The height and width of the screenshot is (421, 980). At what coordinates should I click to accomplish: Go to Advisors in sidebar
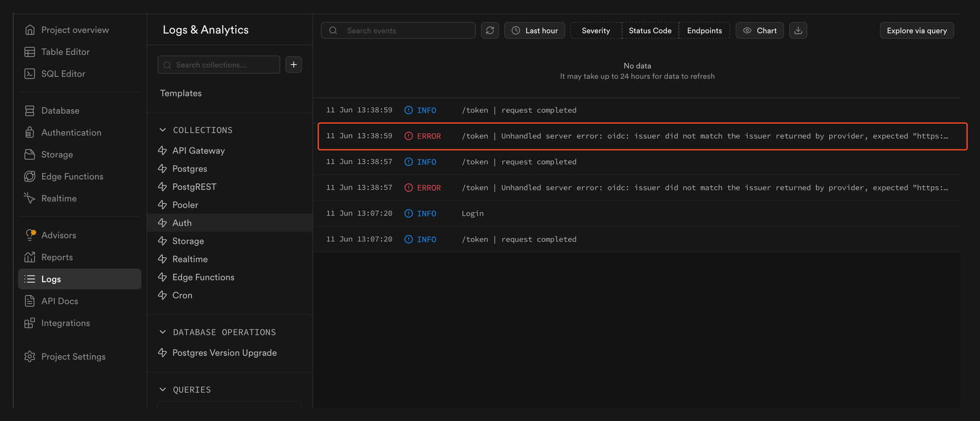tap(58, 235)
